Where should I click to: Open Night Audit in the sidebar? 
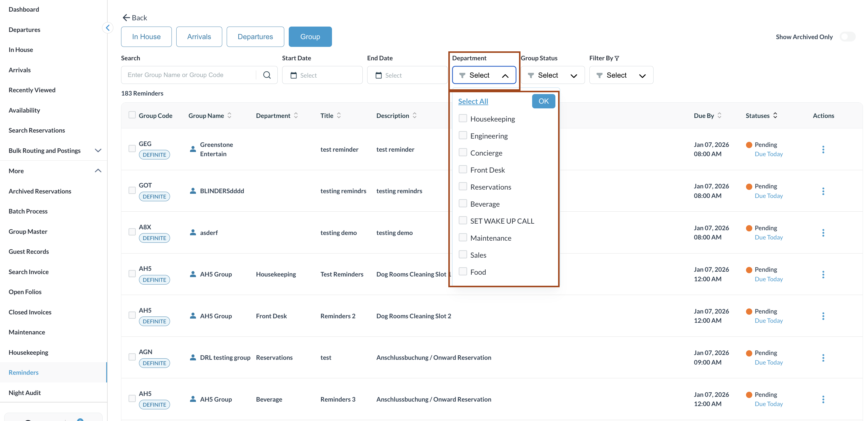pos(24,393)
